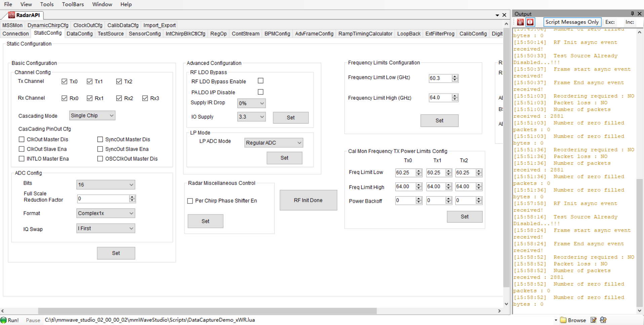Open the recent scripts dropdown arrow beside Browse
The width and height of the screenshot is (644, 325).
pos(556,320)
